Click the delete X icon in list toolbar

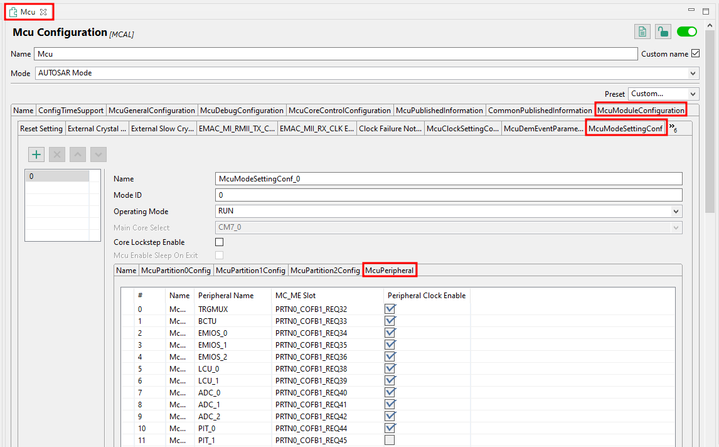(x=57, y=155)
